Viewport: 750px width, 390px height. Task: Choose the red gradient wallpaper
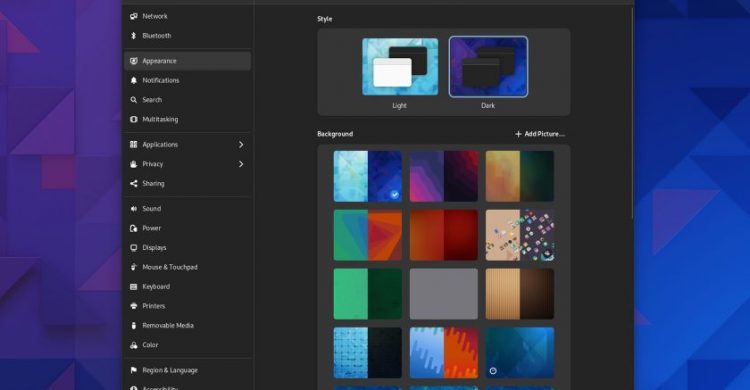click(444, 235)
